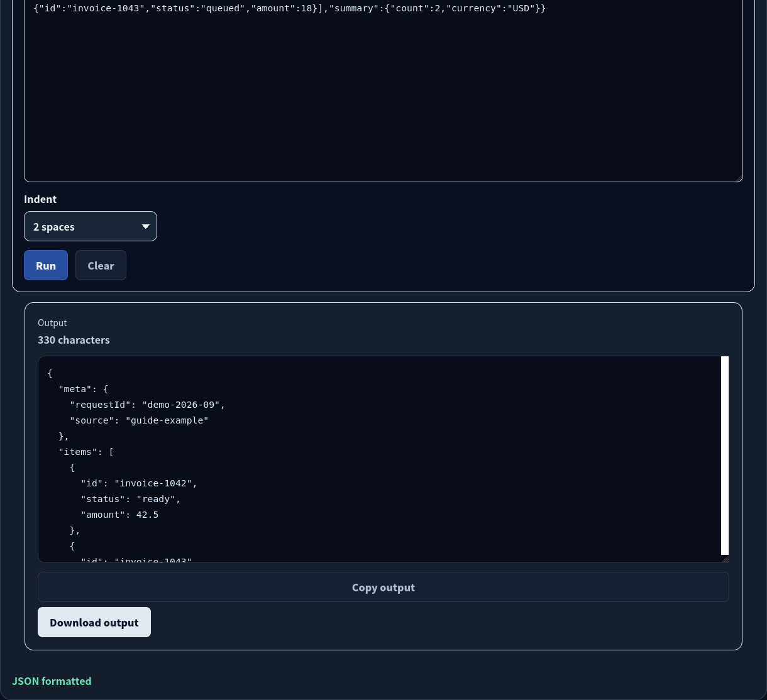The width and height of the screenshot is (767, 700).
Task: Click inside the empty JSON input area
Action: point(383,101)
